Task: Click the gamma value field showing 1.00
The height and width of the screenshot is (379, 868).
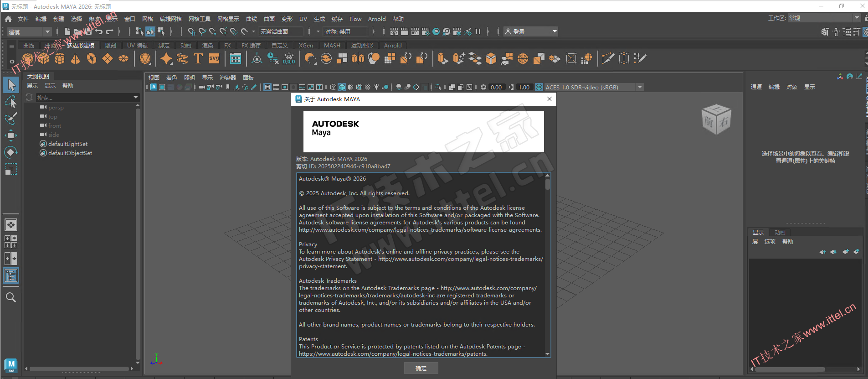Action: (524, 87)
